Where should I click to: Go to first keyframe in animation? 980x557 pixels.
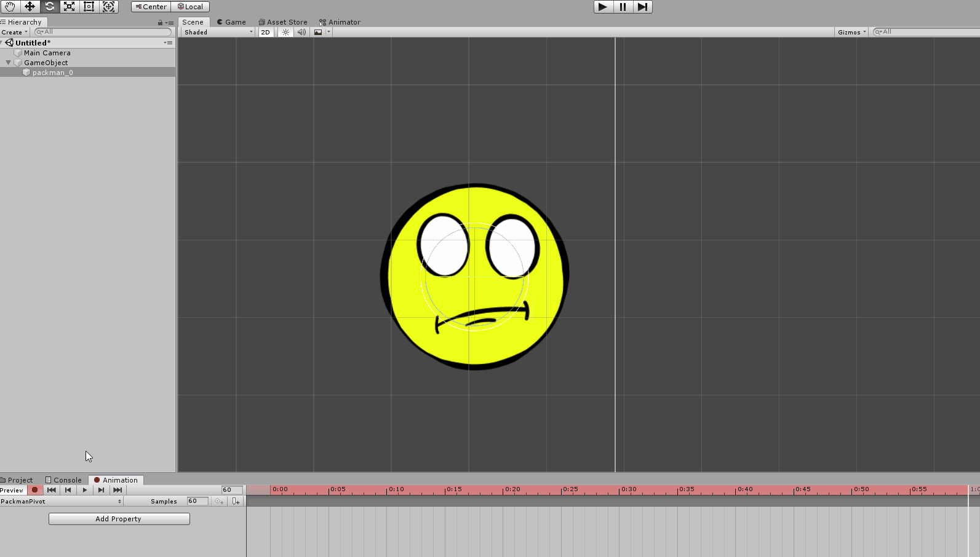click(52, 490)
